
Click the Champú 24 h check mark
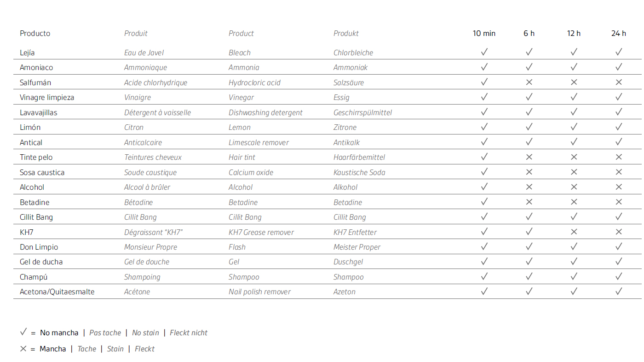click(619, 276)
